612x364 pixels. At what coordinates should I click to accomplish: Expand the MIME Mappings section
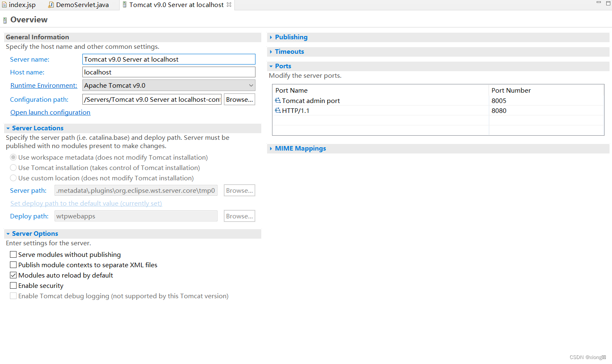pyautogui.click(x=271, y=148)
